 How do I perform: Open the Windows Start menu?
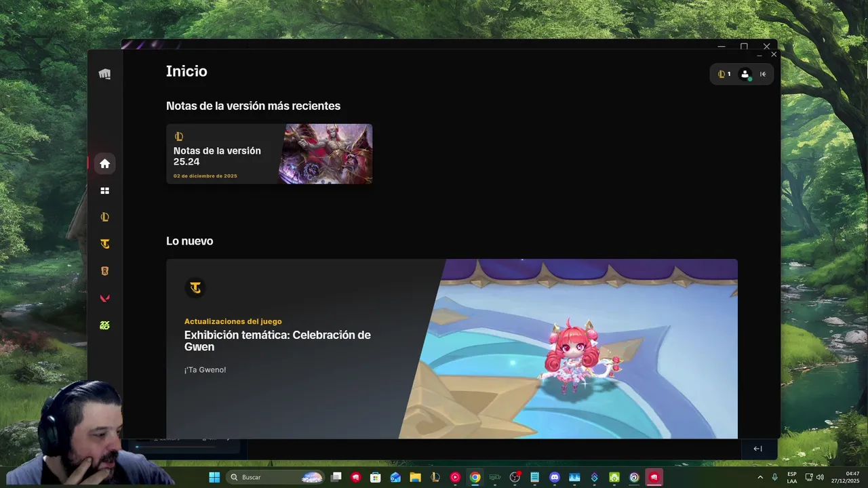[214, 477]
